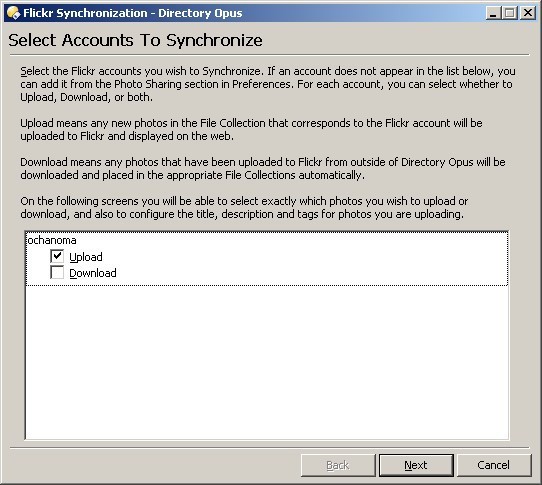Uncheck the Upload checkbox for ochanoma

point(57,256)
